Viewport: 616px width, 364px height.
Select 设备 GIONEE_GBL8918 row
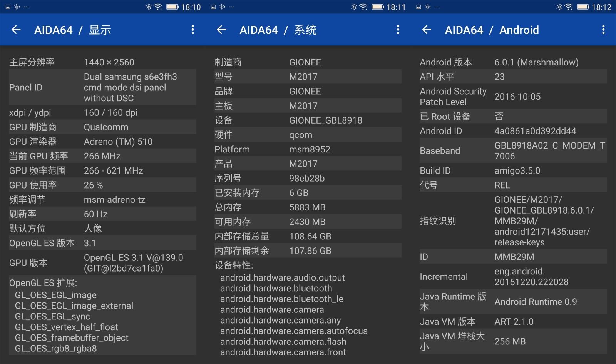pyautogui.click(x=308, y=120)
